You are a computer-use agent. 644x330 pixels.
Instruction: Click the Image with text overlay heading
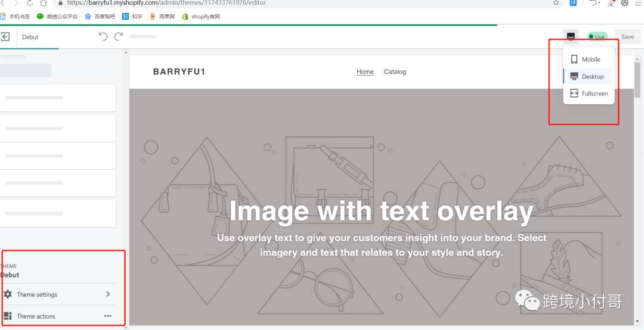[381, 211]
